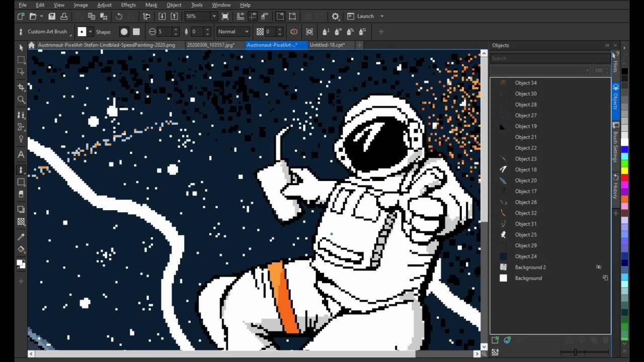Choose round nib shape
Image resolution: width=644 pixels, height=362 pixels.
click(x=124, y=32)
